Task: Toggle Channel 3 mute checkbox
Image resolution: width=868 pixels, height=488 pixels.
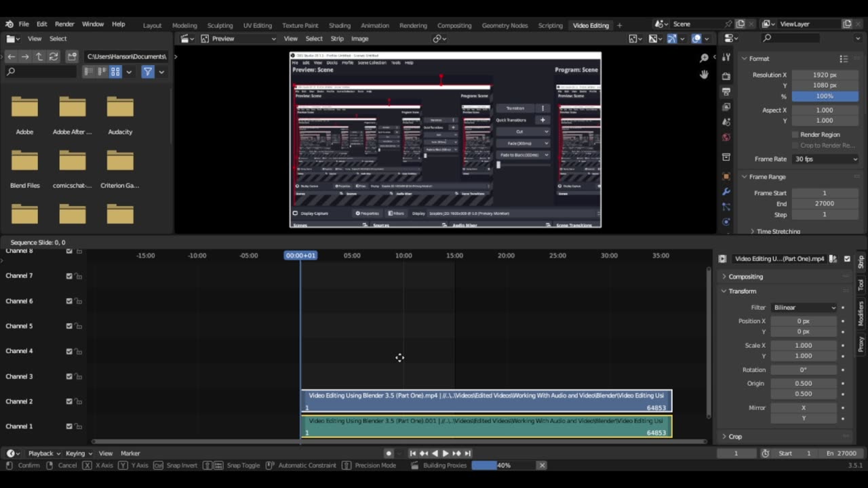Action: (69, 376)
